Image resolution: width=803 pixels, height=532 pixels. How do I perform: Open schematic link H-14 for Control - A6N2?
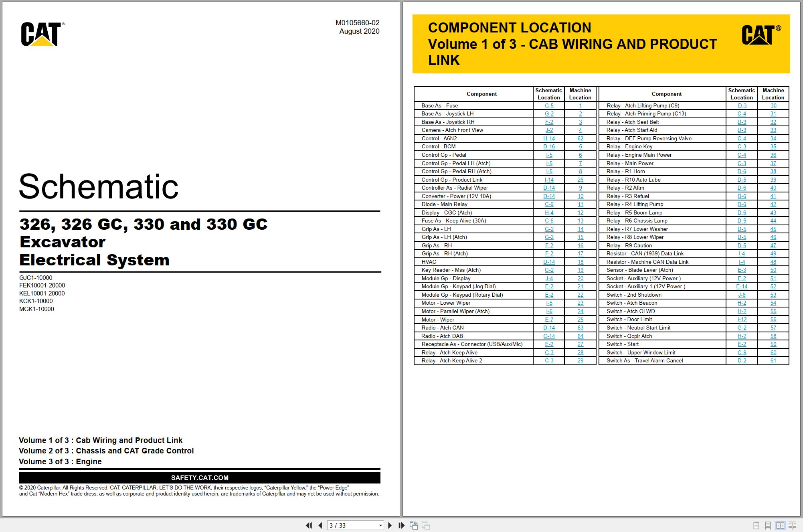[x=549, y=138]
